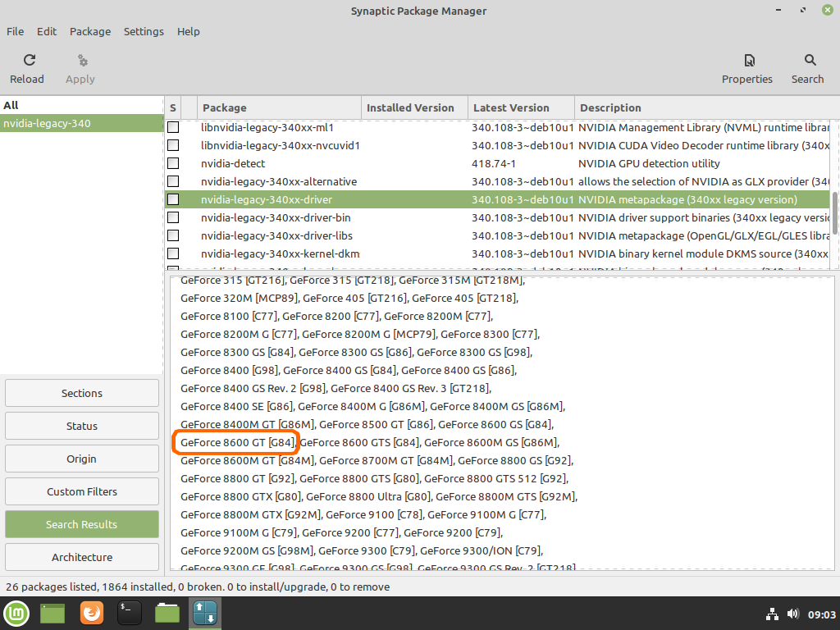Click the Custom Filters button
Image resolution: width=840 pixels, height=630 pixels.
pos(82,491)
